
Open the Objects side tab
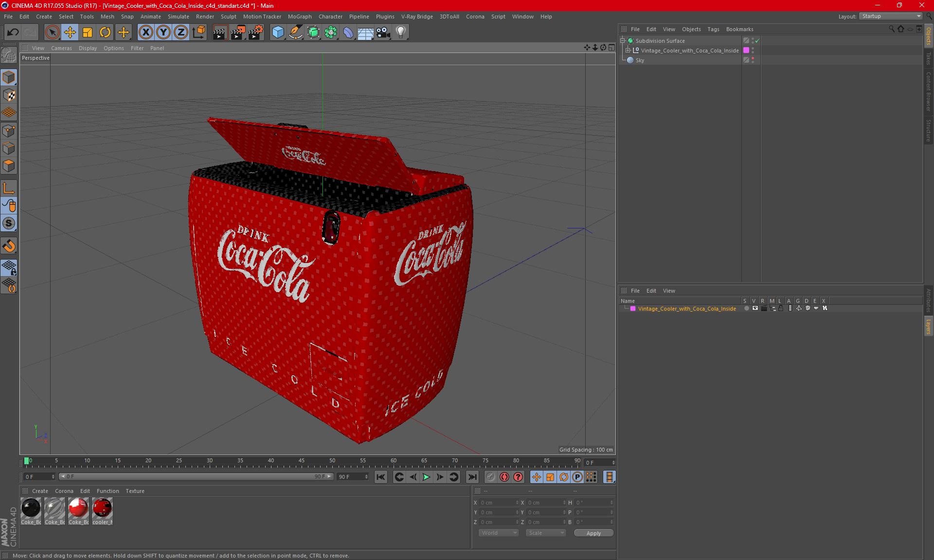[x=929, y=36]
